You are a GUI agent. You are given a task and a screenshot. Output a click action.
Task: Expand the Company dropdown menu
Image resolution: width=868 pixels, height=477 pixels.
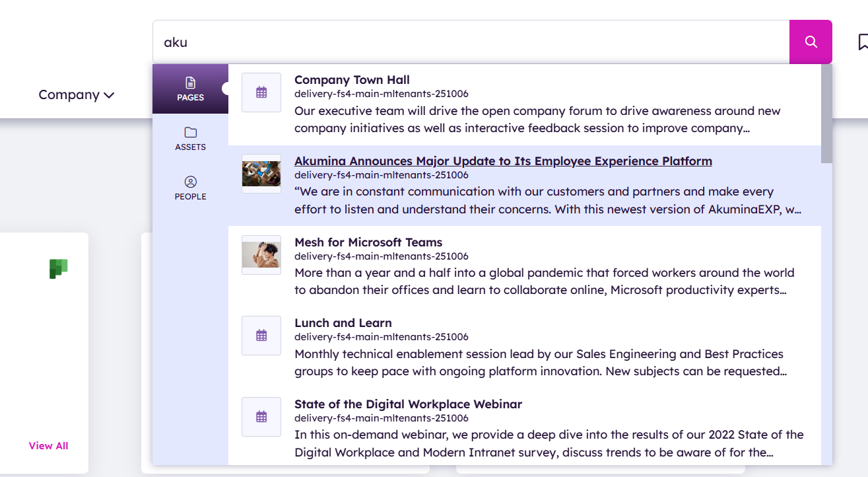pos(69,95)
